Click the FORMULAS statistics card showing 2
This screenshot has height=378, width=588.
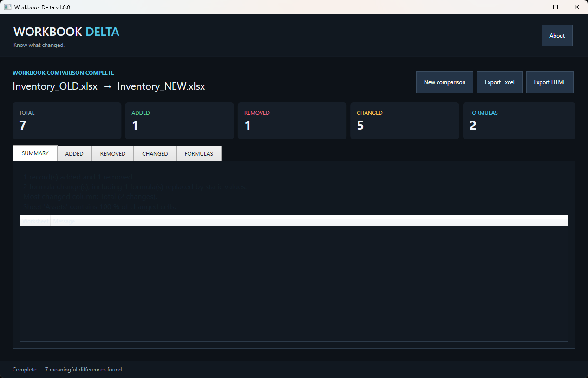[519, 121]
